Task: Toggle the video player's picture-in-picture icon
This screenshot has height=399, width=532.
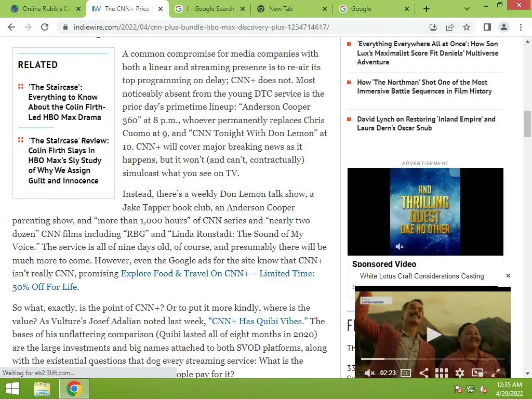Action: click(477, 373)
